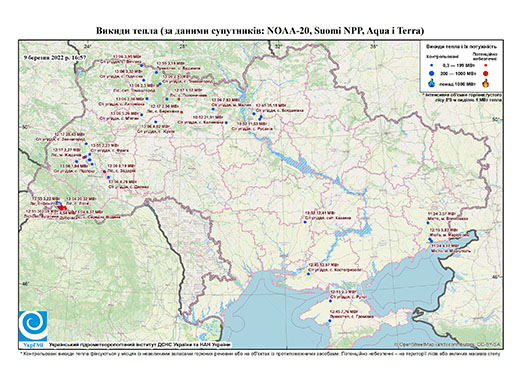
Task: Select the orange flame icon in the legend
Action: point(486,83)
